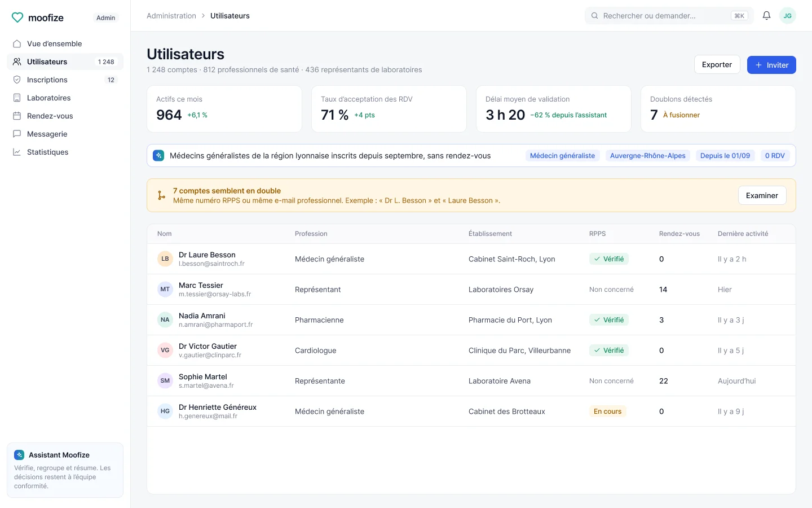812x508 pixels.
Task: Click the moofize heart logo
Action: (17, 17)
